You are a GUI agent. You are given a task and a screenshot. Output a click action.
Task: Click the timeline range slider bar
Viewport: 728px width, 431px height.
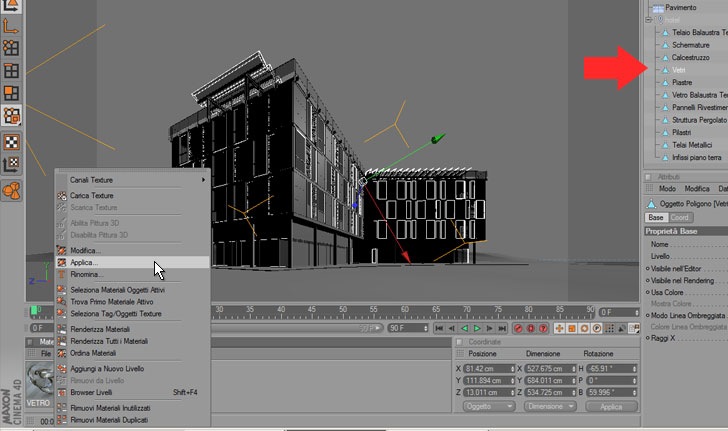297,328
